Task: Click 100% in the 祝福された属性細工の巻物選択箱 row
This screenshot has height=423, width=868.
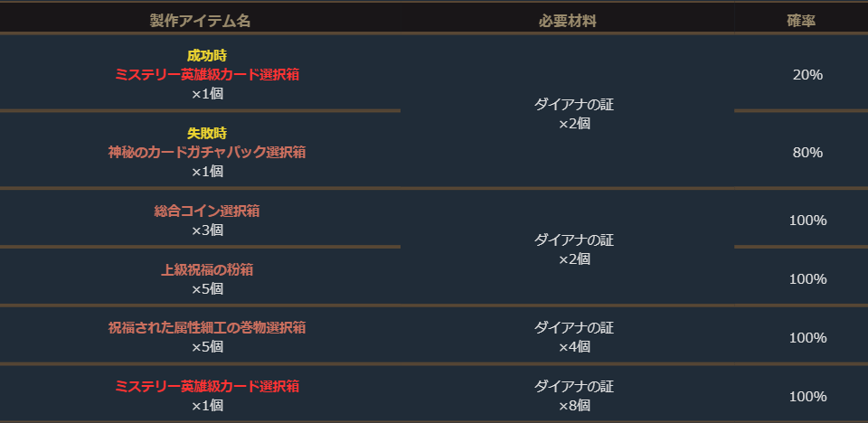Action: point(807,337)
